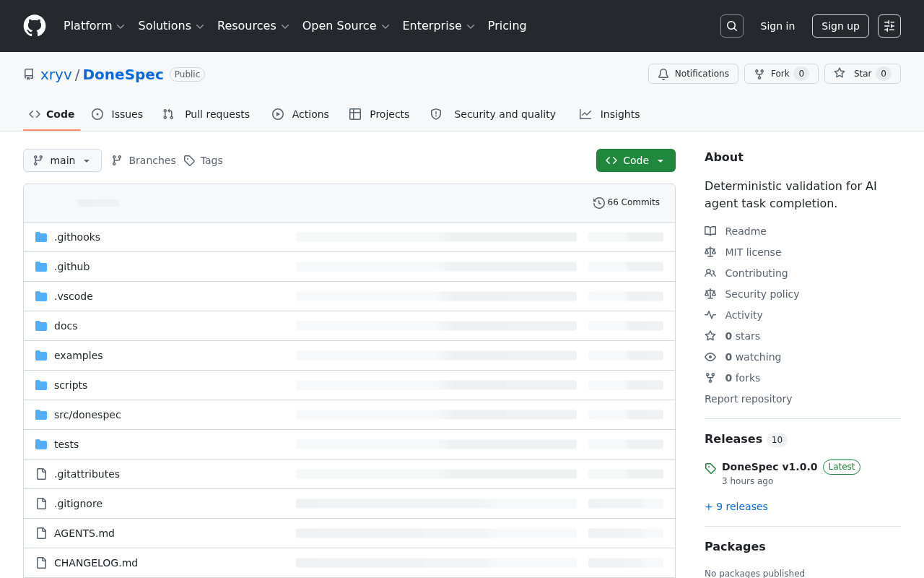Open the 66 Commits history link
The width and height of the screenshot is (924, 578).
(627, 203)
